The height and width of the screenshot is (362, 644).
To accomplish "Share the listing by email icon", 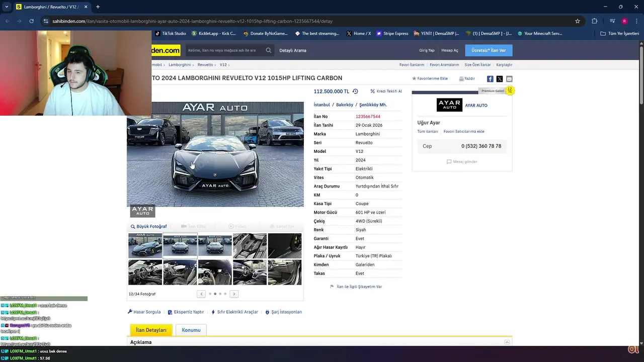I will pos(509,79).
